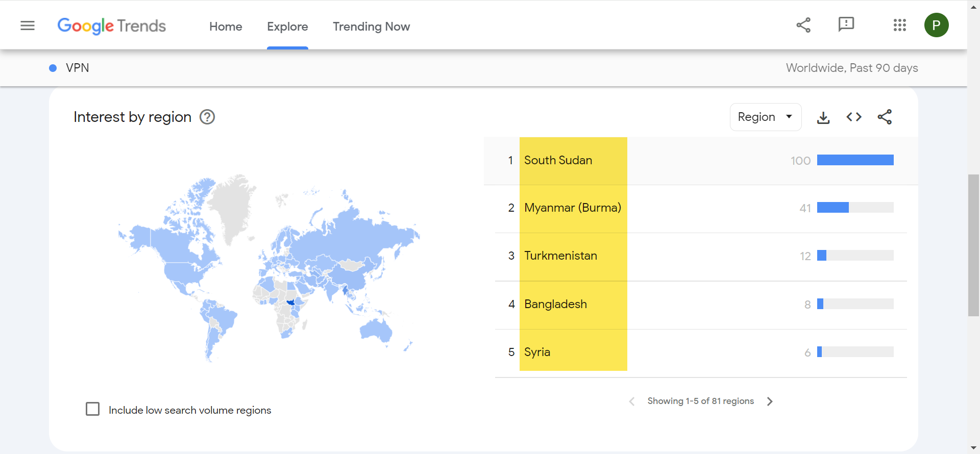This screenshot has width=980, height=454.
Task: Click the header share icon
Action: pyautogui.click(x=803, y=25)
